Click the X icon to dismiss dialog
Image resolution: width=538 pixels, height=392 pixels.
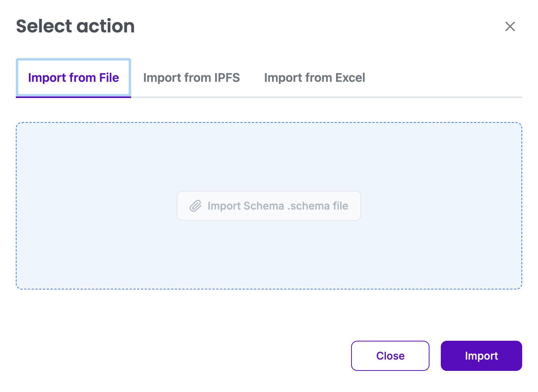(x=510, y=26)
